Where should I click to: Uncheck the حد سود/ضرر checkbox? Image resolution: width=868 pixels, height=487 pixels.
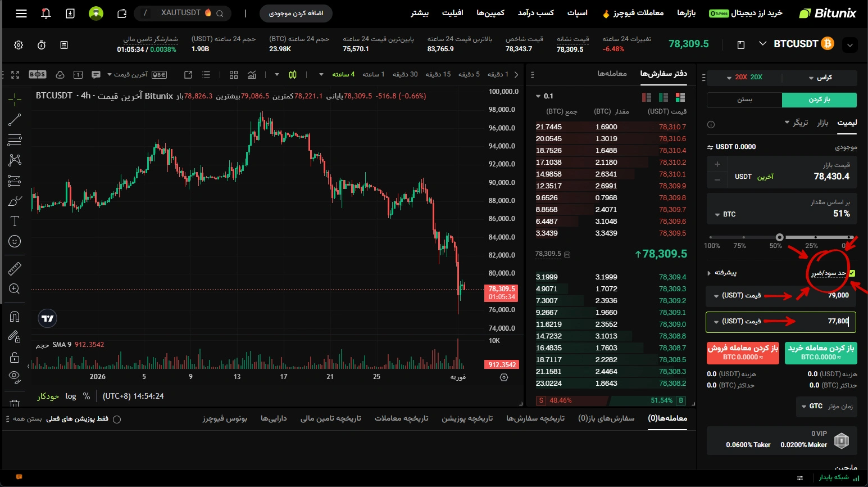[852, 273]
